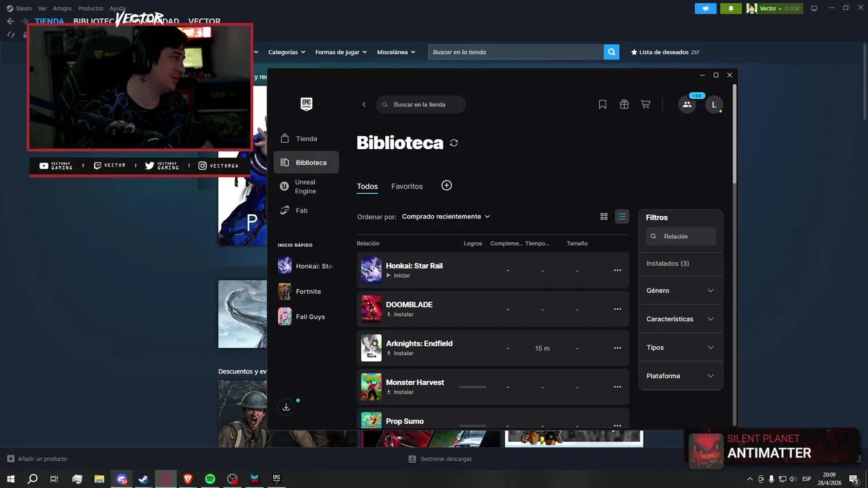
Task: Launch Honkai: Star Rail from Inicio rápido
Action: tap(306, 266)
